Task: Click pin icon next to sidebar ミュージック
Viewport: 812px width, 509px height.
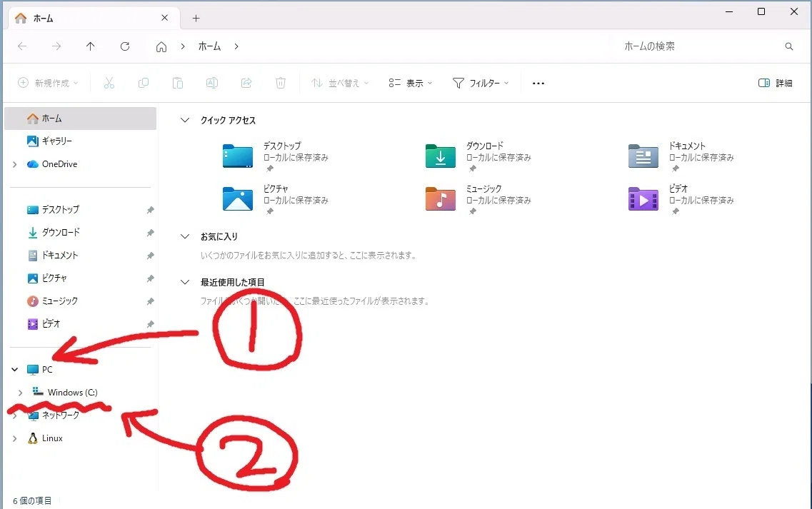Action: point(150,301)
